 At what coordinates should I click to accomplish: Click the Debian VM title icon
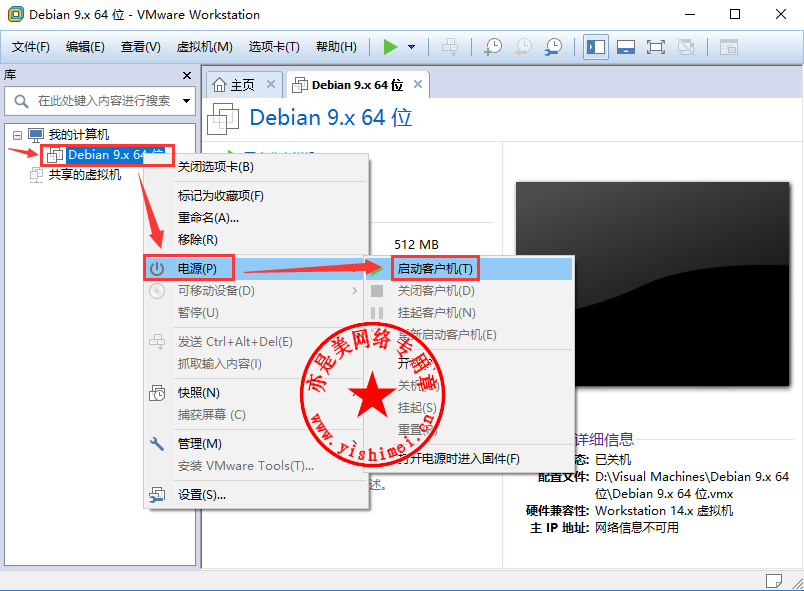coord(223,118)
